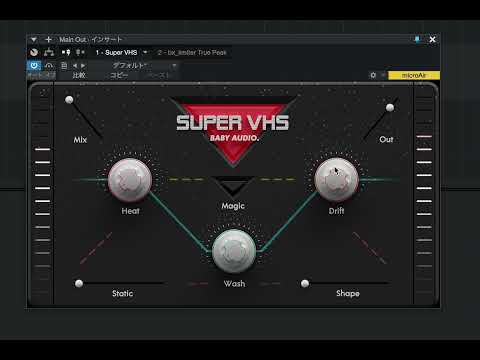Open the insert routing icon
This screenshot has width=480, height=360.
click(49, 52)
